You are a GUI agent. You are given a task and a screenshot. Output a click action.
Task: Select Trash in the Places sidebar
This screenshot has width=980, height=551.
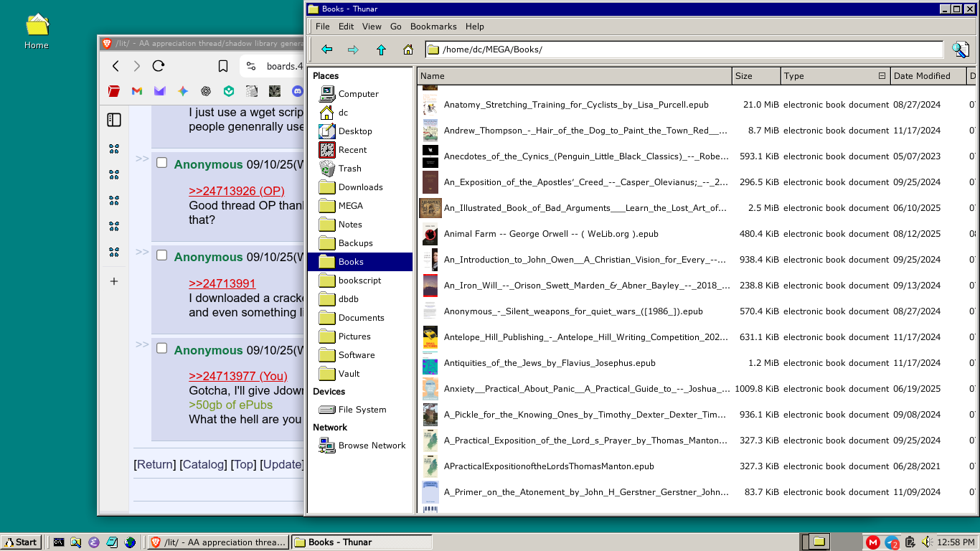360,169
